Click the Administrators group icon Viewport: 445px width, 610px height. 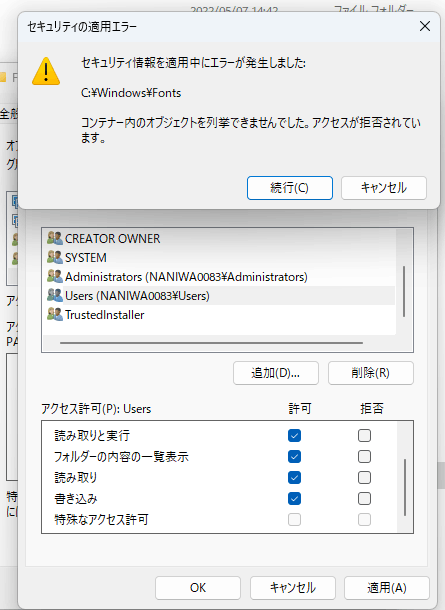click(54, 276)
